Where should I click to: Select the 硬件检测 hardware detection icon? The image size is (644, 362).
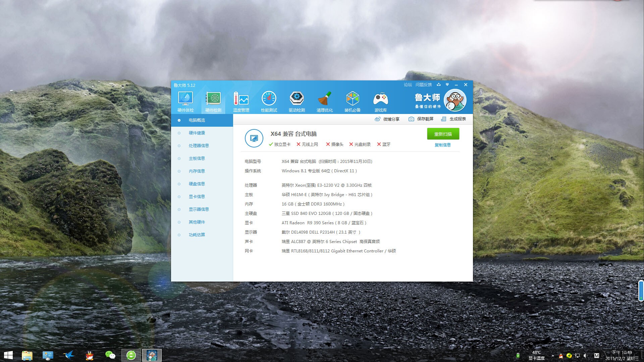pyautogui.click(x=213, y=102)
